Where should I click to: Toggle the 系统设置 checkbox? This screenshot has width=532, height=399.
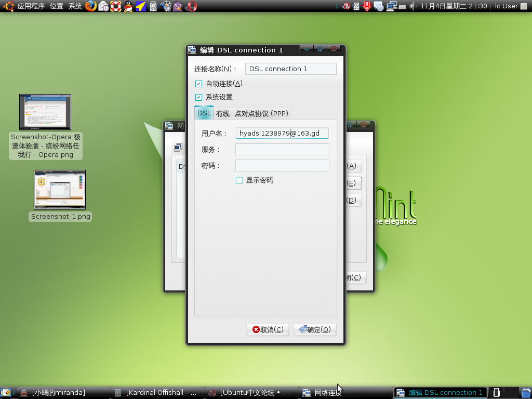click(x=199, y=97)
